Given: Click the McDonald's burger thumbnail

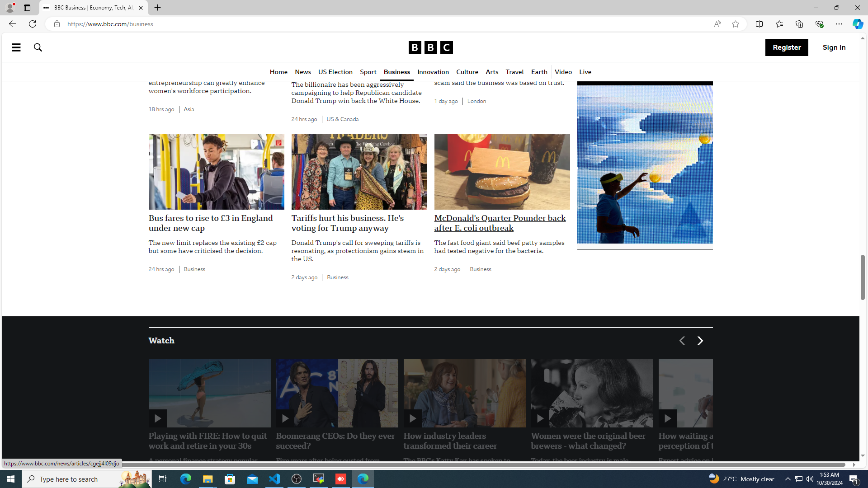Looking at the screenshot, I should pos(502,172).
